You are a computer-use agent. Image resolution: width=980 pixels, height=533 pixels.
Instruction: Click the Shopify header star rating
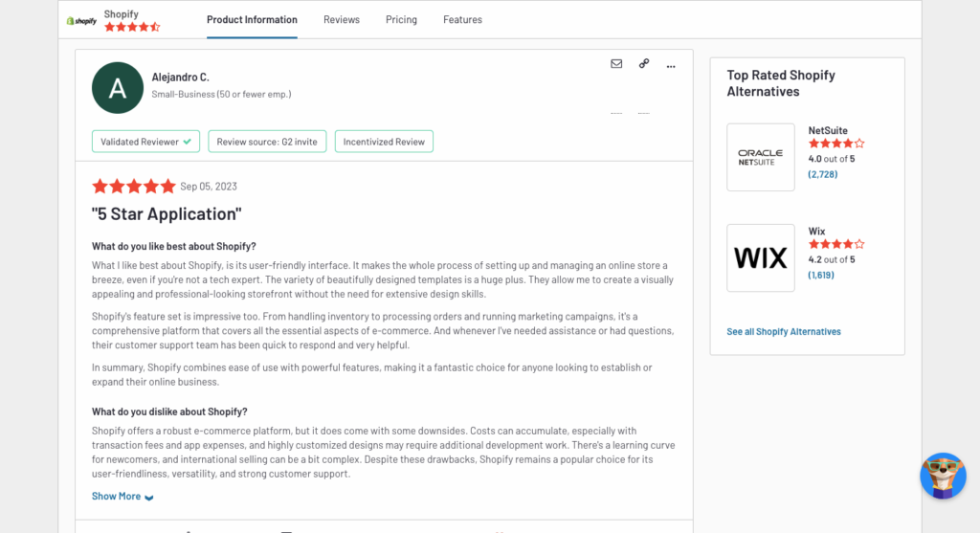click(x=132, y=27)
